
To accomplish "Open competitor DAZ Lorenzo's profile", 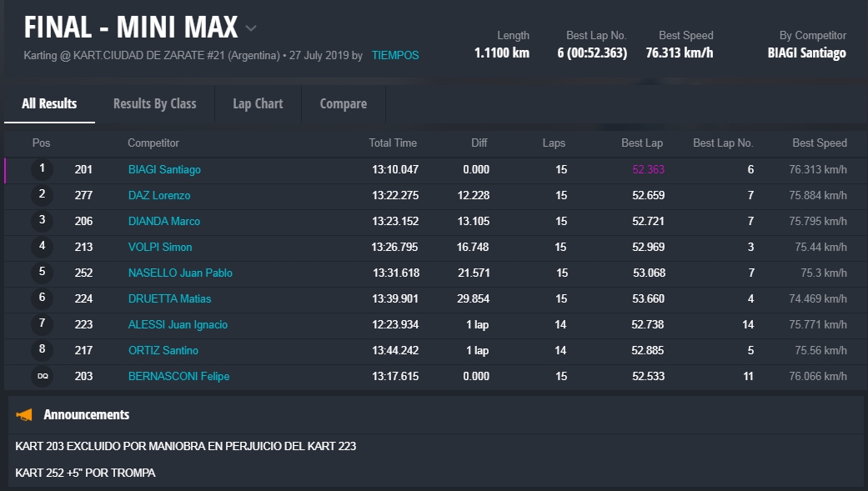I will click(159, 196).
